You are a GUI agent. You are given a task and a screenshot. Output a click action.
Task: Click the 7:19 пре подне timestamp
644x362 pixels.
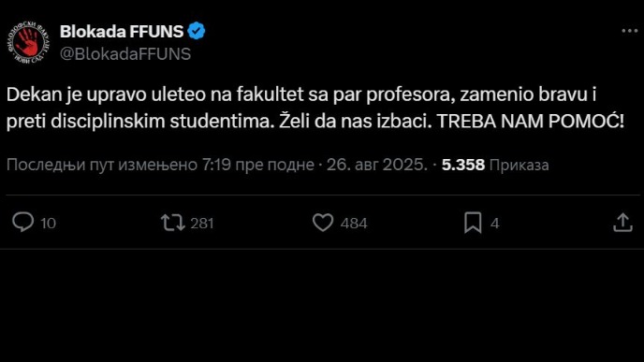(258, 165)
